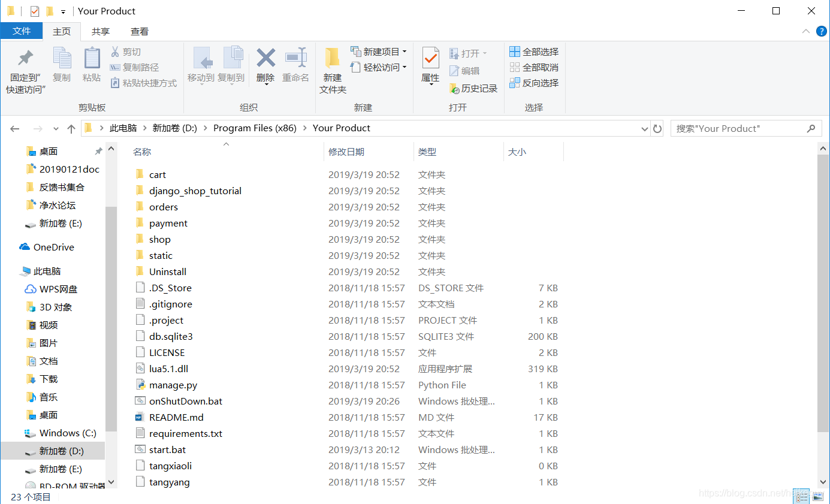
Task: Open the Help question mark icon
Action: (820, 31)
